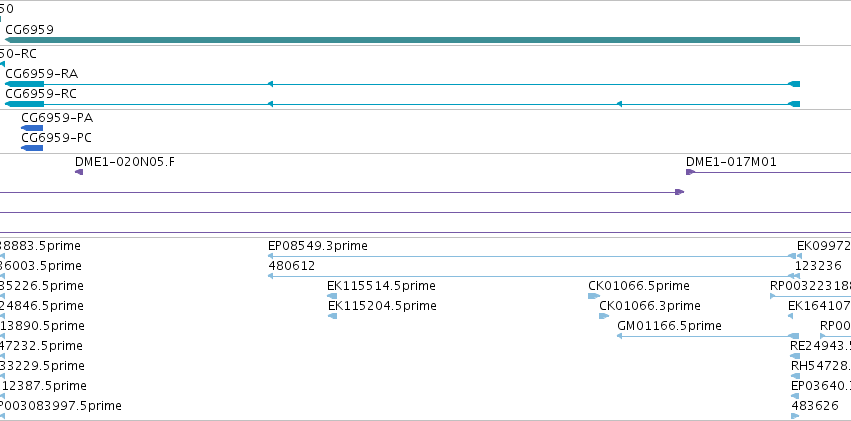Select the EP08549.3prime label
This screenshot has height=421, width=851.
(318, 246)
